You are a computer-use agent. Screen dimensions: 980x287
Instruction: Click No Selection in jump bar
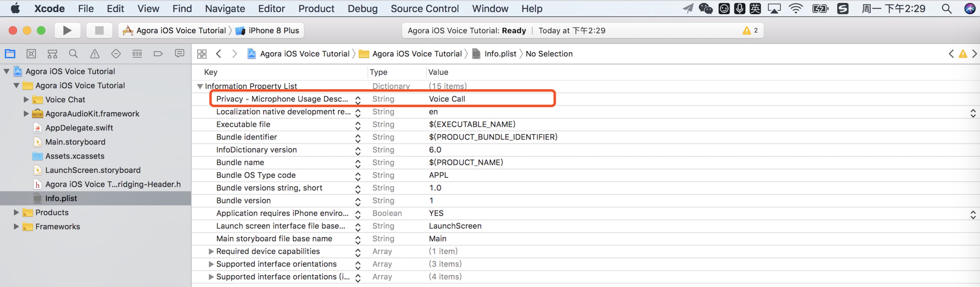tap(549, 54)
